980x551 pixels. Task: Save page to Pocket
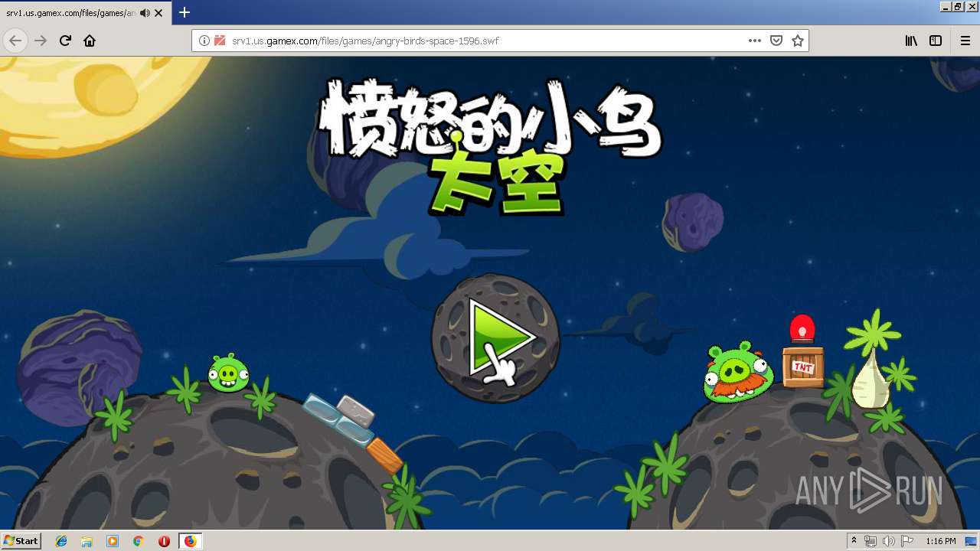coord(776,41)
